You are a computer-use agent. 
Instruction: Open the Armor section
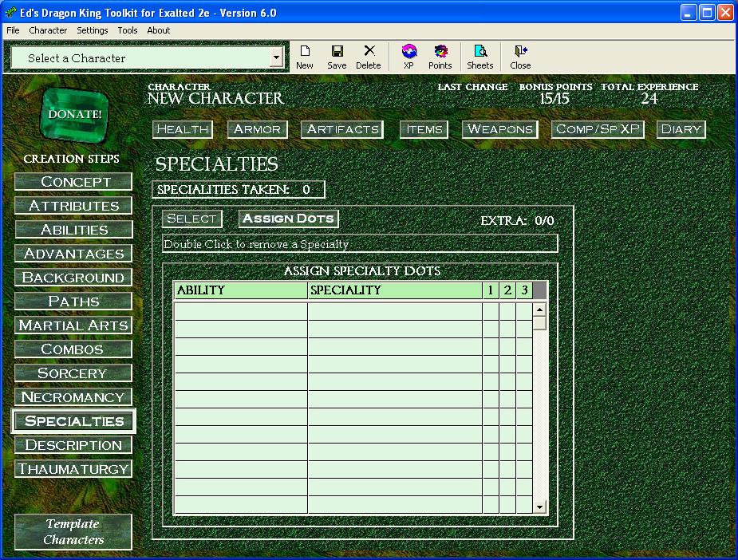click(x=258, y=129)
